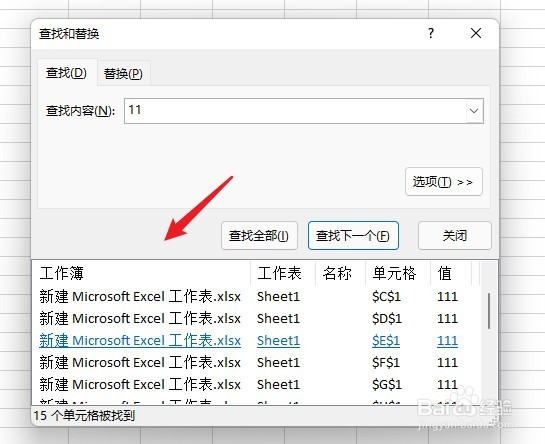Screen dimensions: 545x444
Task: Click Sheet1 in the $F$1 row
Action: point(278,363)
